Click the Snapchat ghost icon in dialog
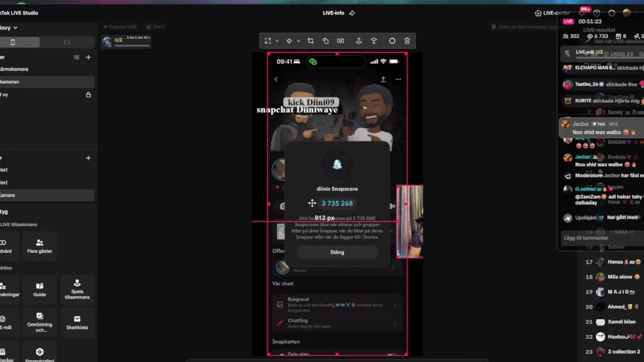644x362 pixels. [x=337, y=164]
